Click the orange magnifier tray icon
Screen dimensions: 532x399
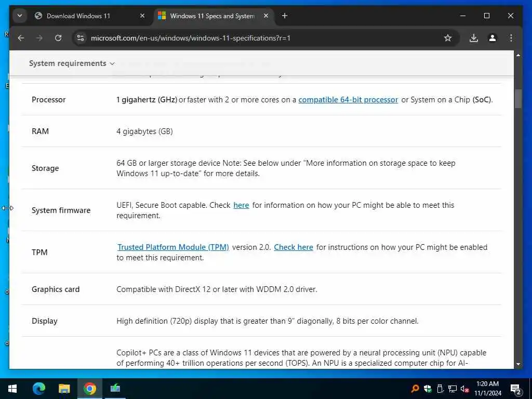pyautogui.click(x=415, y=389)
